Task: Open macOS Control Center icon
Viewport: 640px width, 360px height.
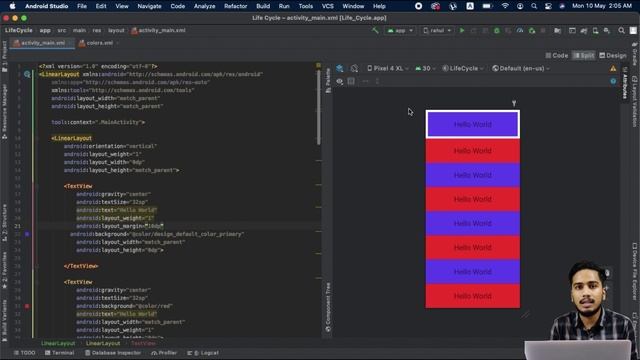Action: coord(548,6)
